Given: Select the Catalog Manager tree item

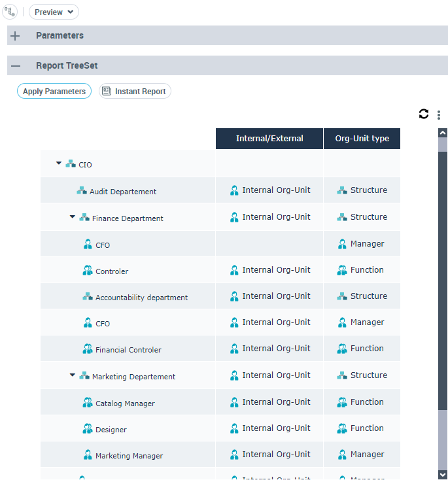Looking at the screenshot, I should point(125,404).
